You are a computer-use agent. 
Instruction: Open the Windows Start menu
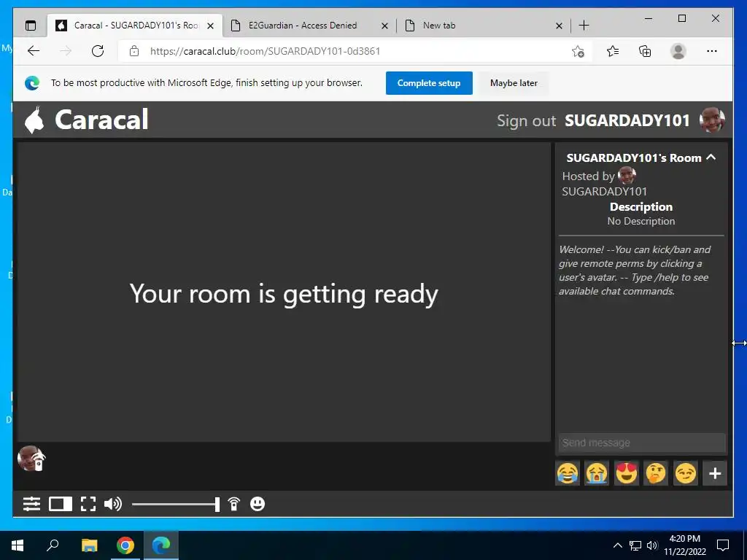(x=18, y=545)
